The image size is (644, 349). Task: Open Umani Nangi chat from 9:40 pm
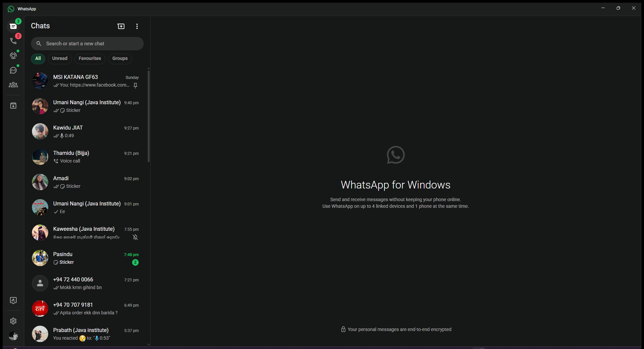click(x=86, y=106)
